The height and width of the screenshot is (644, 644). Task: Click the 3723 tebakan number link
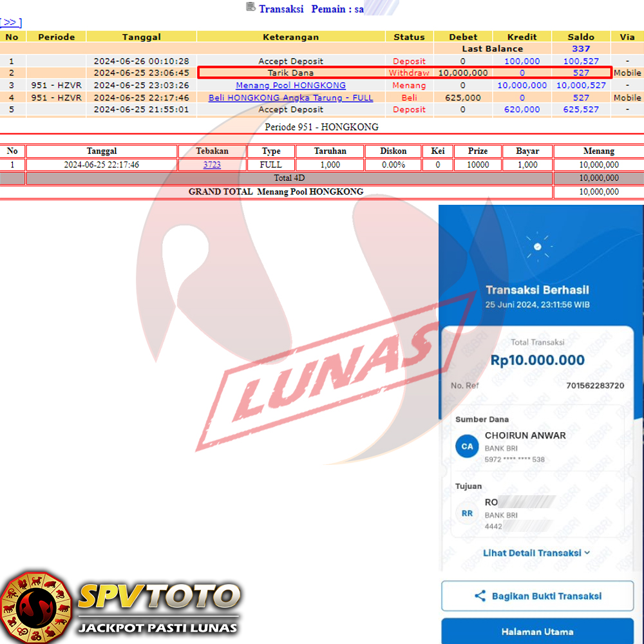tap(212, 165)
